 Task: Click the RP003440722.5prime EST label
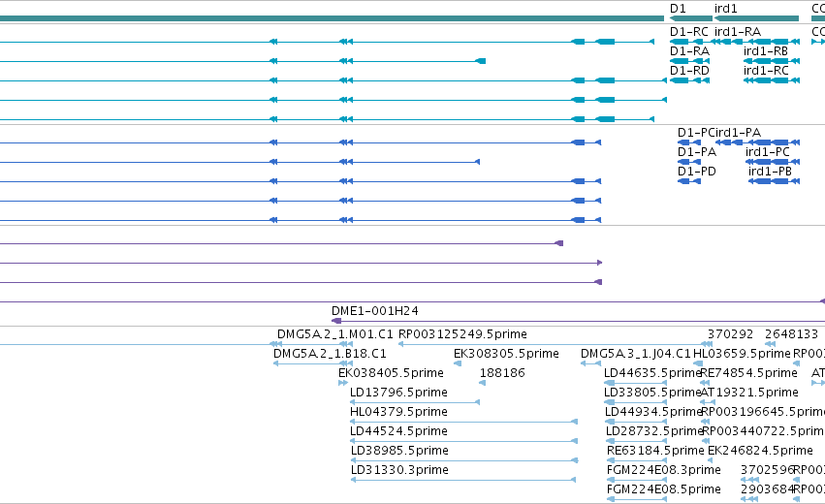(x=763, y=431)
